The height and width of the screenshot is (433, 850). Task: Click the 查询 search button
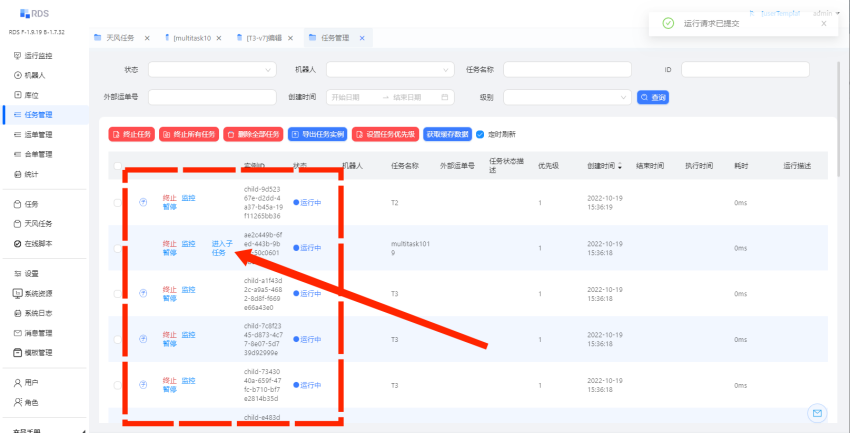pyautogui.click(x=653, y=97)
